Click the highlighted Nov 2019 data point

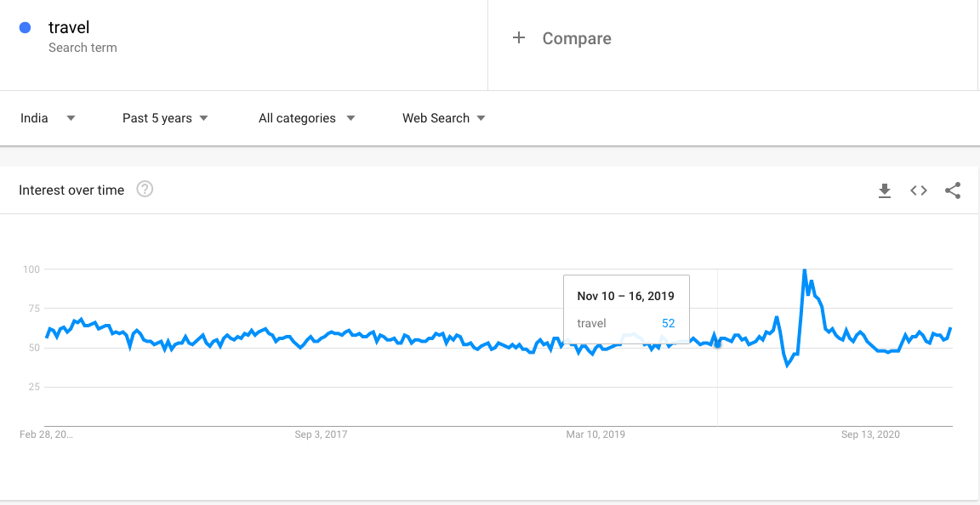(x=717, y=344)
